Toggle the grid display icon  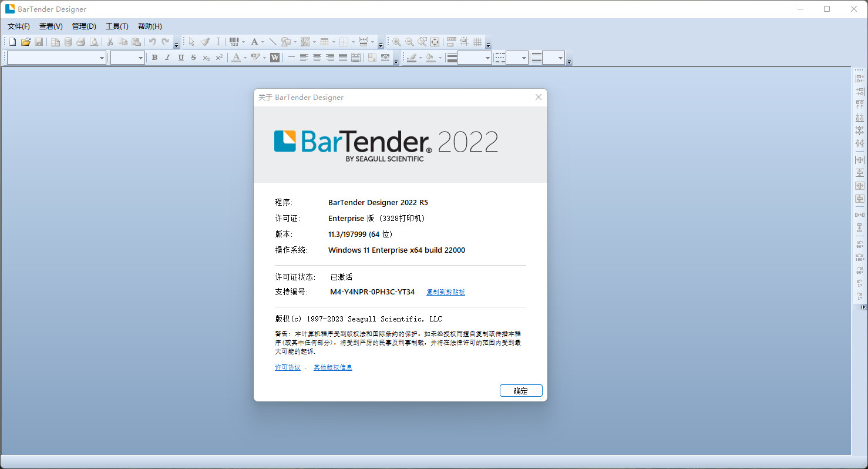(477, 42)
